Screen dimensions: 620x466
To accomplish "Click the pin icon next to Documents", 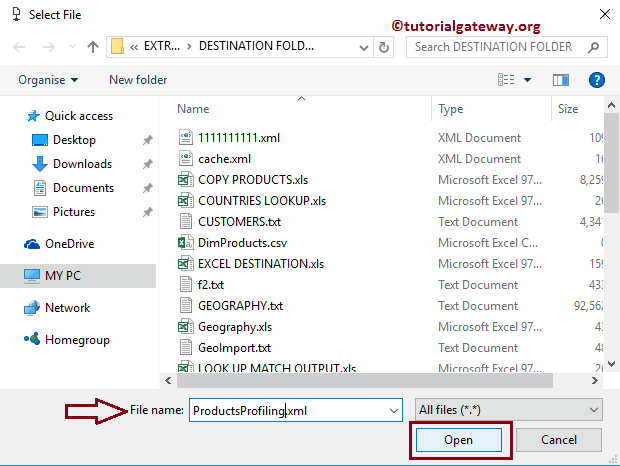I will pyautogui.click(x=147, y=188).
